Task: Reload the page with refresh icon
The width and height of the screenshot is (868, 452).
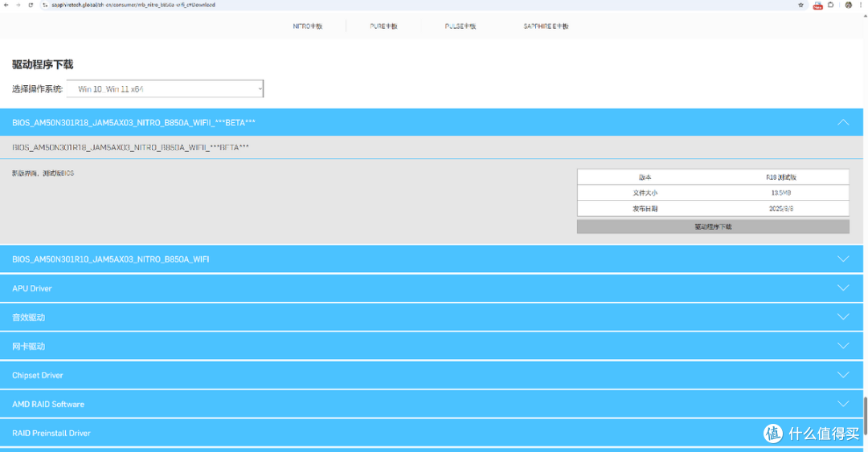Action: tap(31, 5)
